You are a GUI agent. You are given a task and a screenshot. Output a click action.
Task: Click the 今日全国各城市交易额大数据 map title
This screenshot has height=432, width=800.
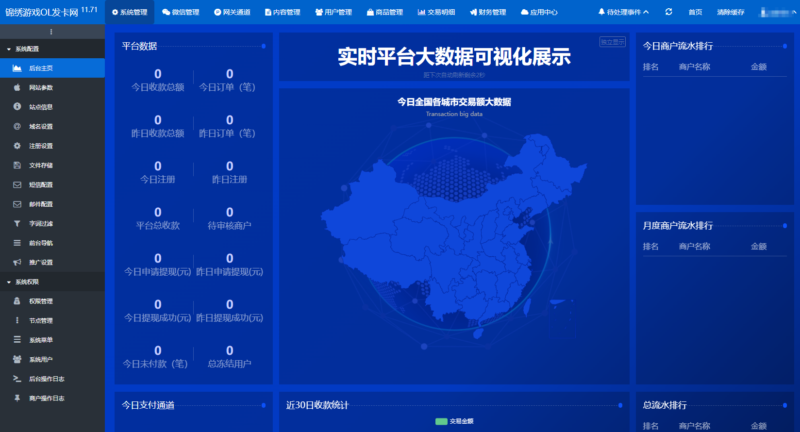click(454, 102)
